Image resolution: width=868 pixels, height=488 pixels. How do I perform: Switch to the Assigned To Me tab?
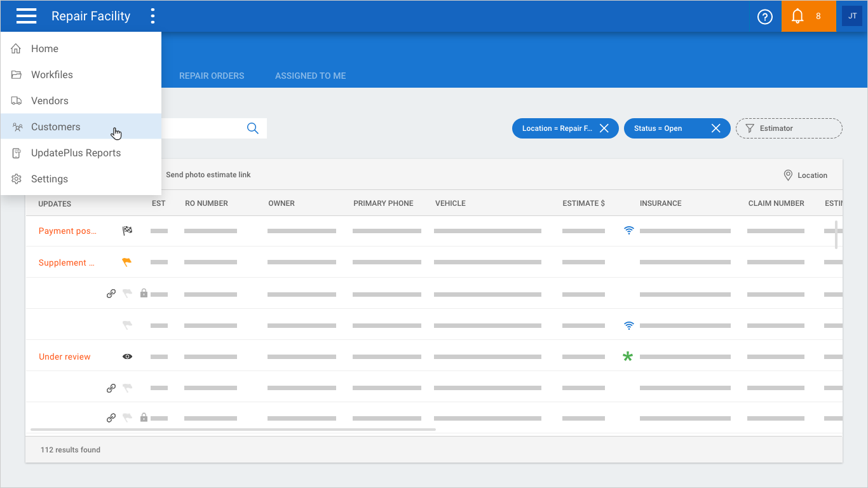tap(311, 76)
